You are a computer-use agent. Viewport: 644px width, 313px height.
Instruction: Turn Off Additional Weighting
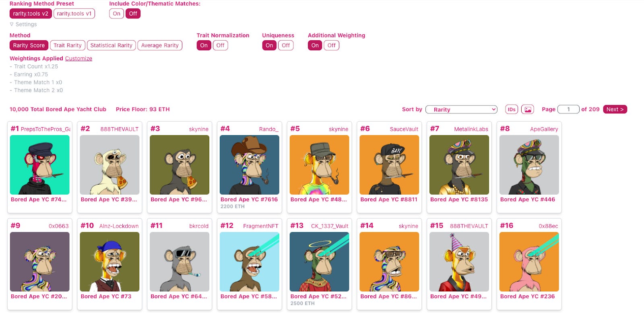pos(331,45)
